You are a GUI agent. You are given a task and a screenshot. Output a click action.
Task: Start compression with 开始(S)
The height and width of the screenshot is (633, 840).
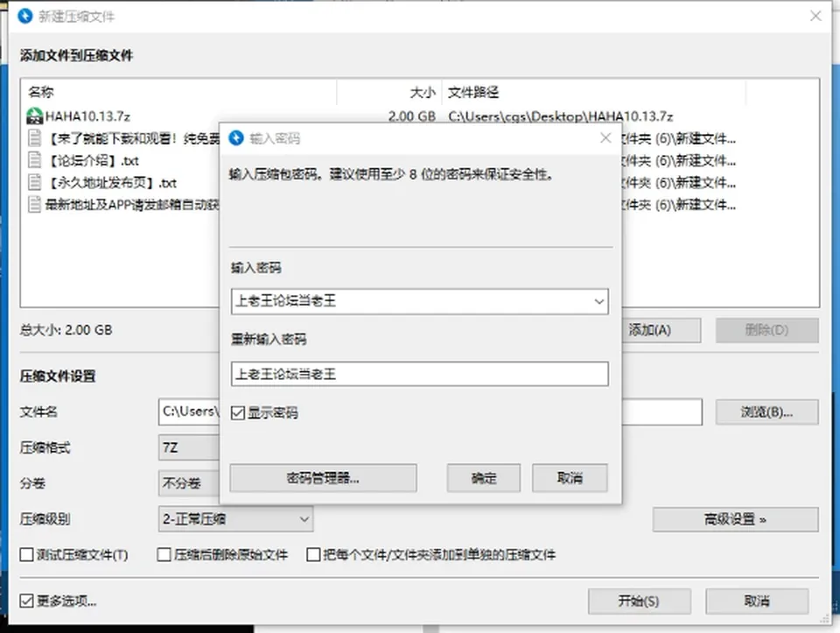(x=639, y=601)
